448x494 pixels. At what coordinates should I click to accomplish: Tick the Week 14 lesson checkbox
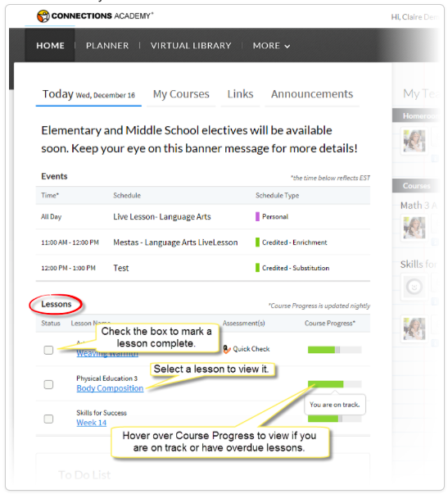pyautogui.click(x=48, y=419)
